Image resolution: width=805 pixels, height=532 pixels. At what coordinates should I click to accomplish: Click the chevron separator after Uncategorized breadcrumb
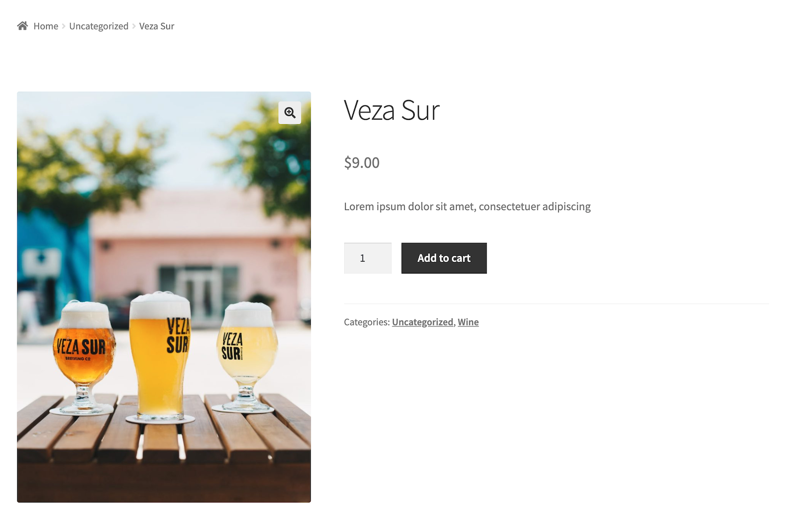[134, 27]
